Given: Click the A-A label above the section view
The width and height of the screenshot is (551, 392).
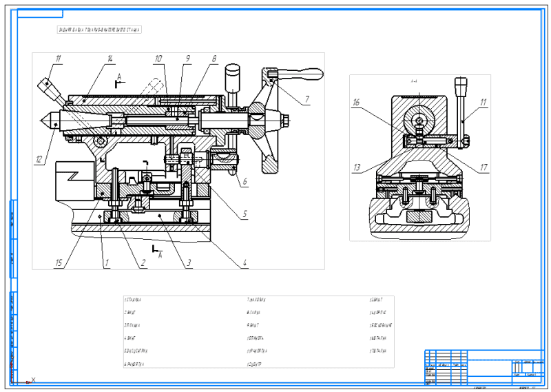Looking at the screenshot, I should 414,81.
